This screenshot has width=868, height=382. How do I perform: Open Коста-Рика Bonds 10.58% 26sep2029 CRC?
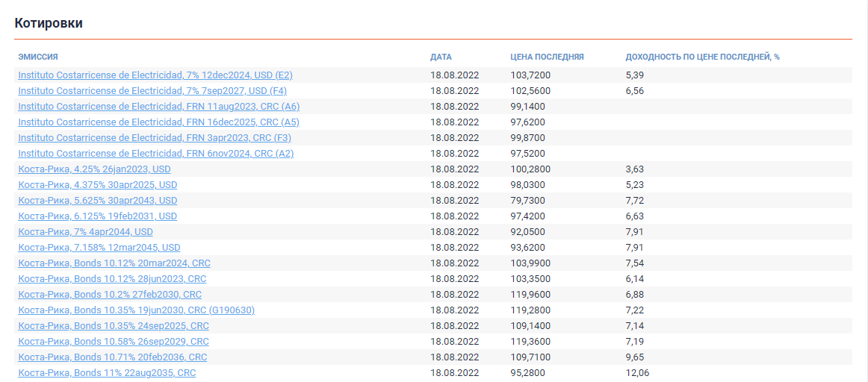[x=114, y=342]
